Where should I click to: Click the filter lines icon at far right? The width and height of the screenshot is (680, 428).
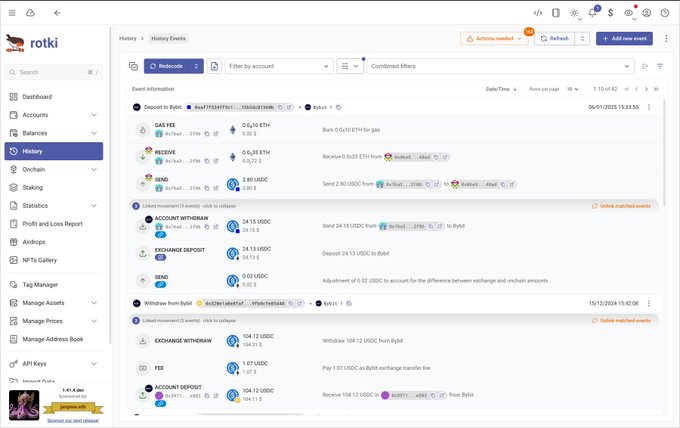coord(660,66)
